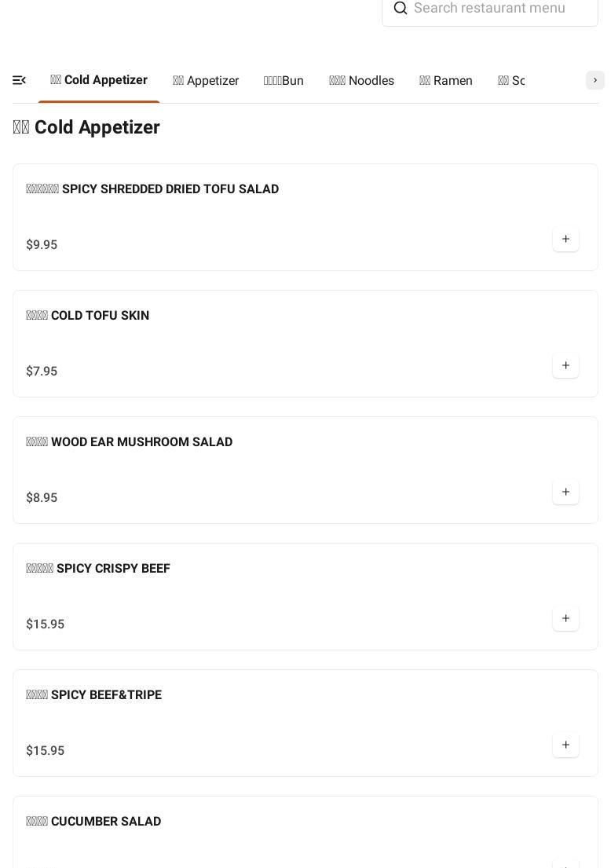Add Spicy Shredded Dried Tofu Salad to order
This screenshot has width=611, height=868.
coord(565,239)
